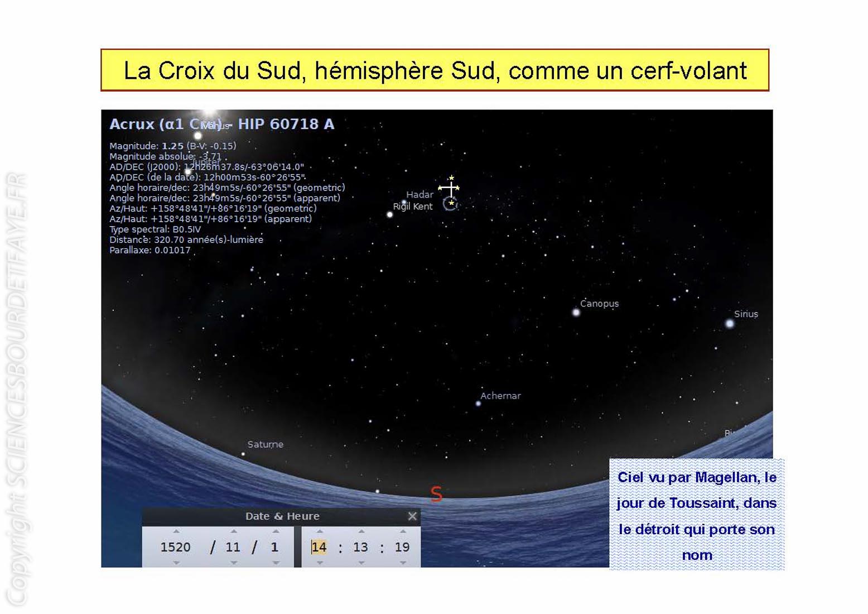Image resolution: width=868 pixels, height=614 pixels.
Task: Decrease the hour using its down arrow
Action: click(320, 563)
